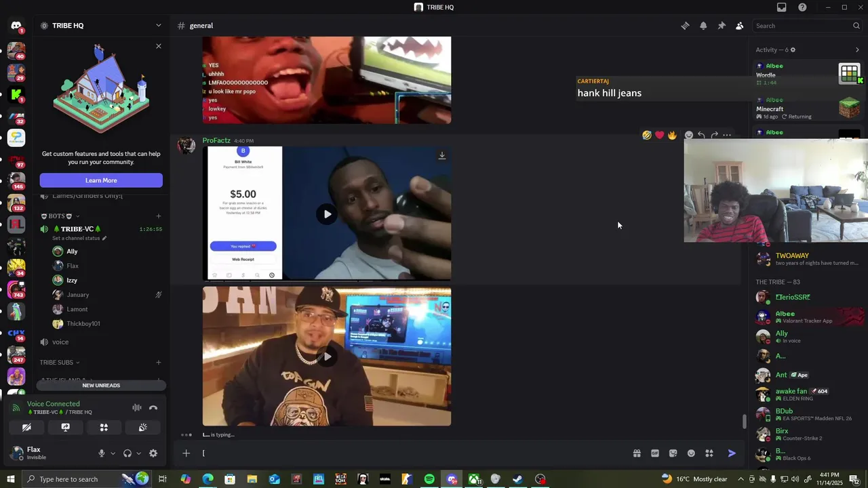The image size is (868, 488).
Task: Collapse the BOTS category
Action: pyautogui.click(x=60, y=216)
